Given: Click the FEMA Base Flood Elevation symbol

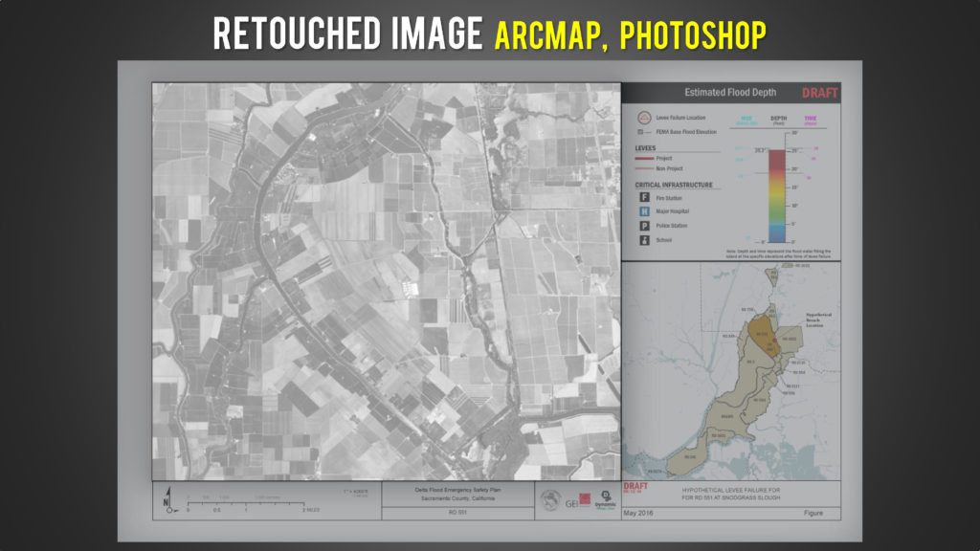Looking at the screenshot, I should coord(644,132).
